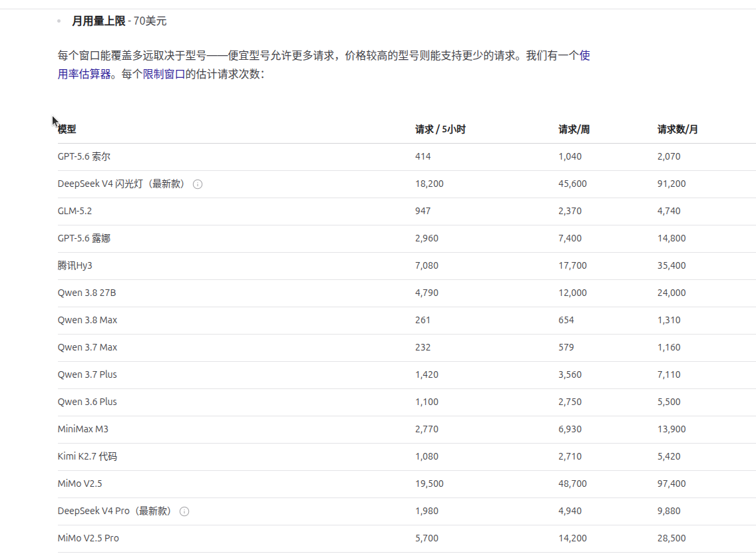
Task: Click 232 in Qwen 3.7 Max row
Action: point(423,347)
